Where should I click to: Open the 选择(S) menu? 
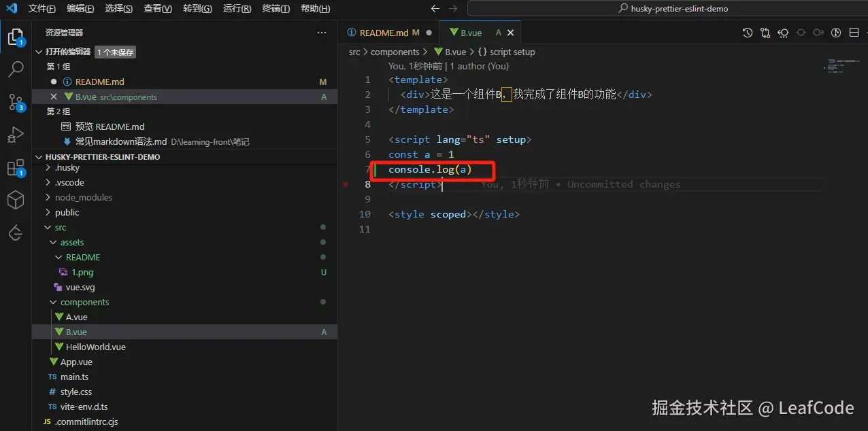120,9
